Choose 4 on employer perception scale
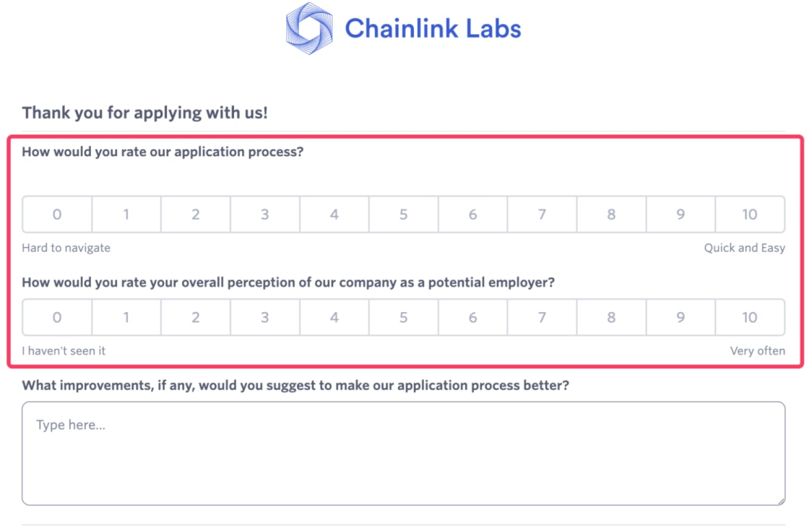The width and height of the screenshot is (812, 531). pos(334,317)
